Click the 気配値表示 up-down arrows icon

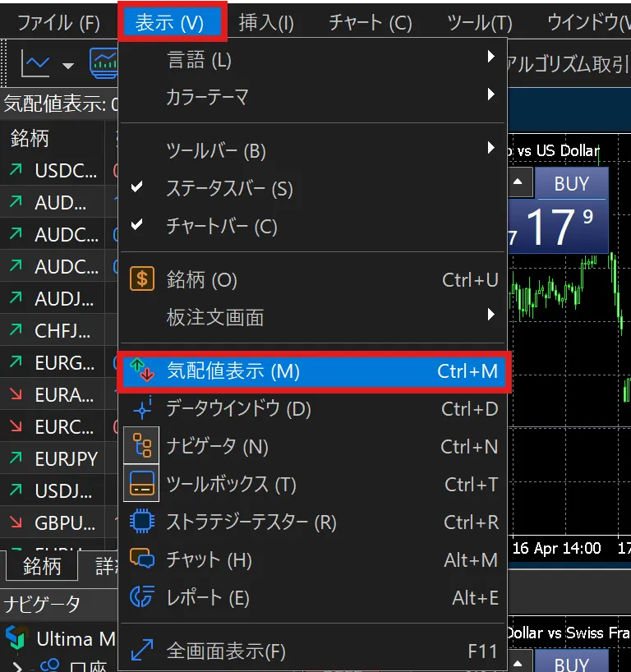[142, 370]
